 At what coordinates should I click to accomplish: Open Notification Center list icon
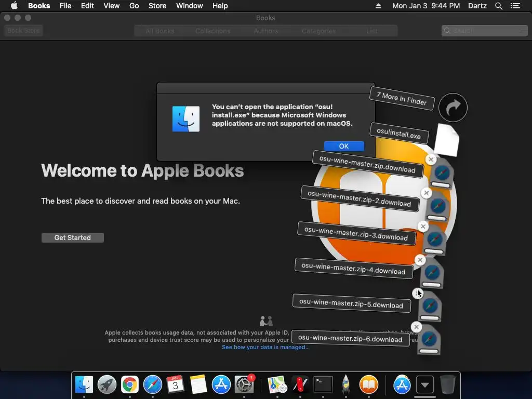515,6
